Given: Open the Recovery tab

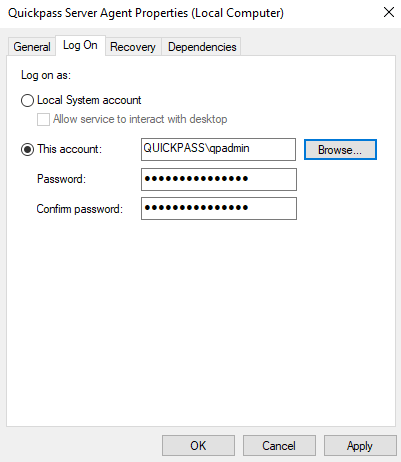Looking at the screenshot, I should pos(133,47).
